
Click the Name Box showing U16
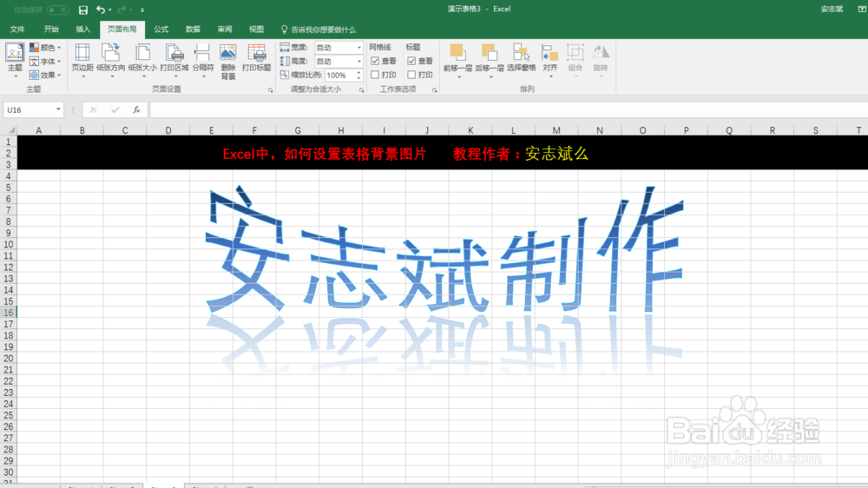click(29, 109)
